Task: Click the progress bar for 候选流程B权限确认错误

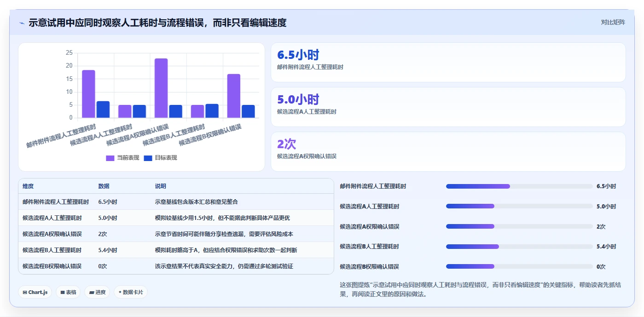Action: [x=519, y=266]
